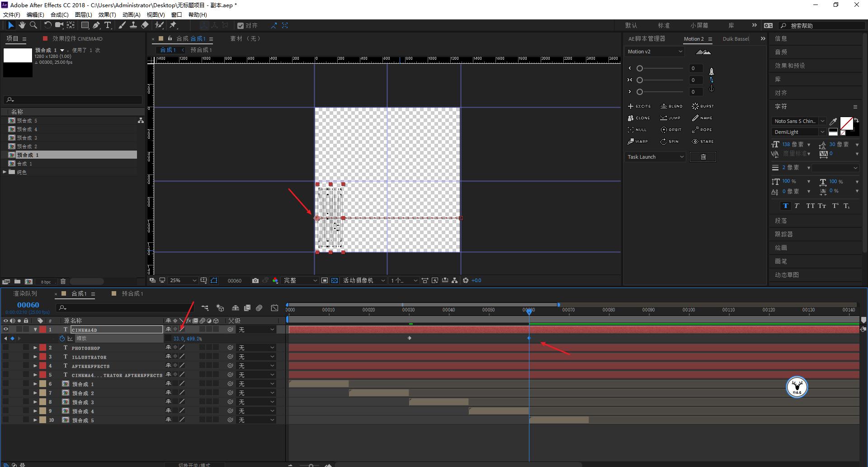Toggle the snapping 对齐 checkbox
868x467 pixels.
241,26
